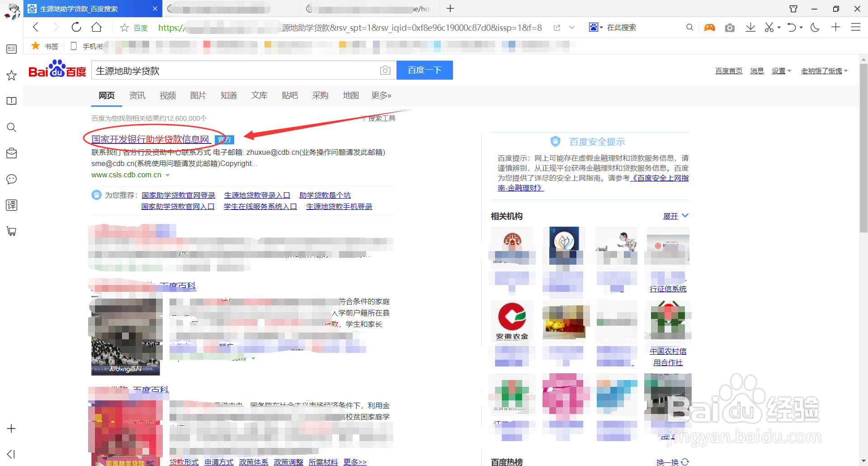Click the address bar search magnifier icon

[689, 27]
